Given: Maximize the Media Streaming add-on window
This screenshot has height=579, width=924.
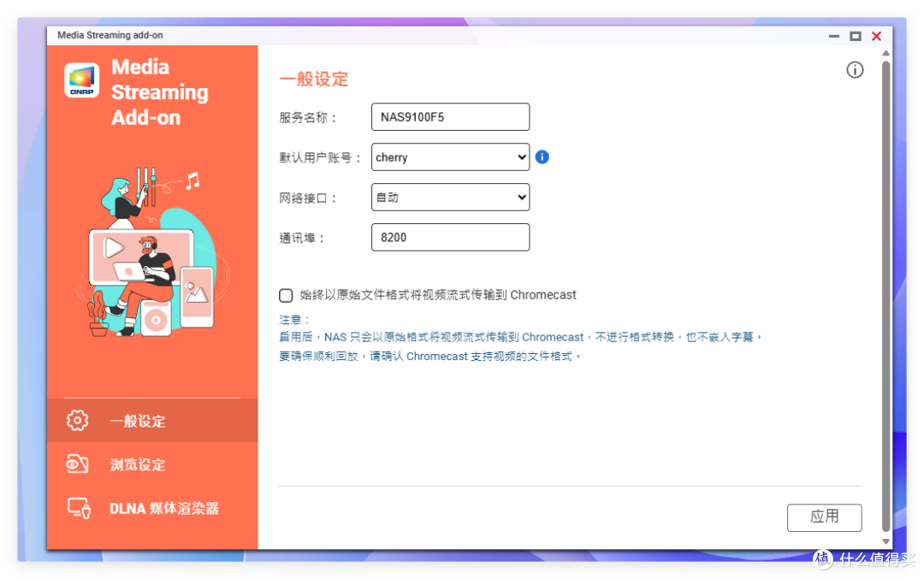Looking at the screenshot, I should click(855, 36).
